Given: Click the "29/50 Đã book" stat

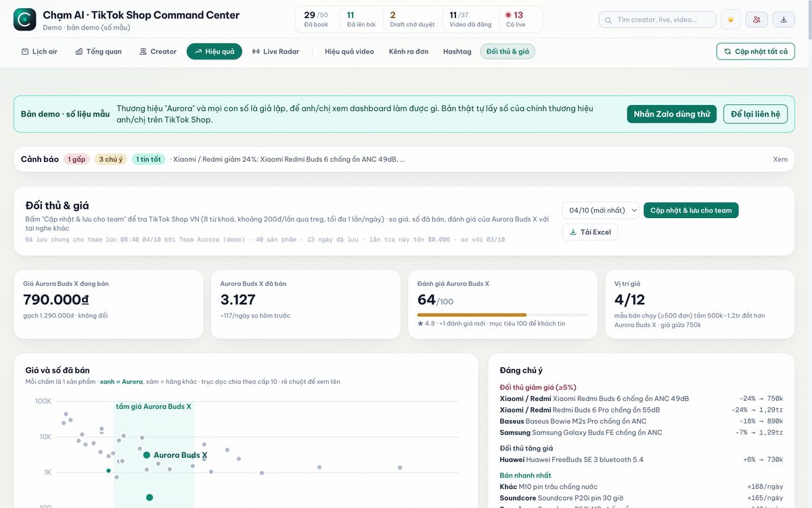Looking at the screenshot, I should click(316, 20).
